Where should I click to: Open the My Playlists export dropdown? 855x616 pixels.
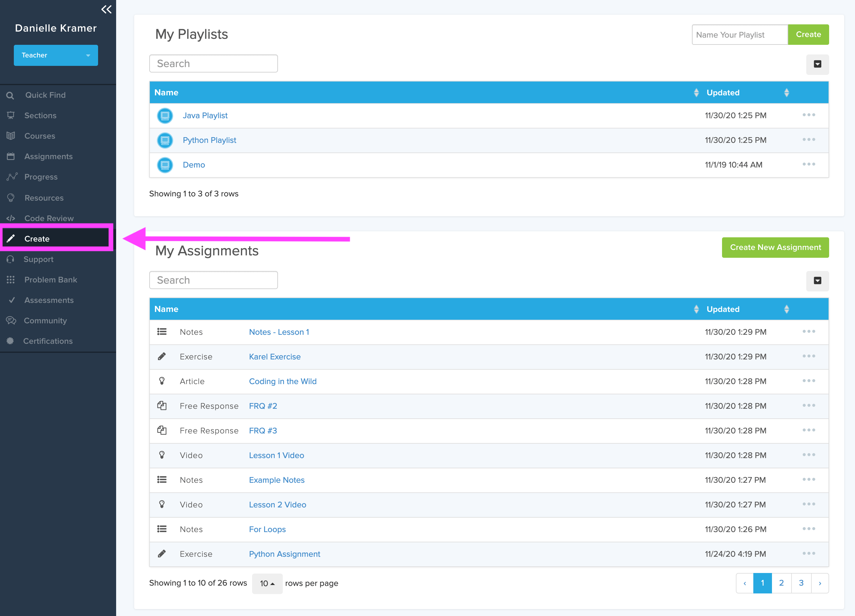tap(817, 64)
